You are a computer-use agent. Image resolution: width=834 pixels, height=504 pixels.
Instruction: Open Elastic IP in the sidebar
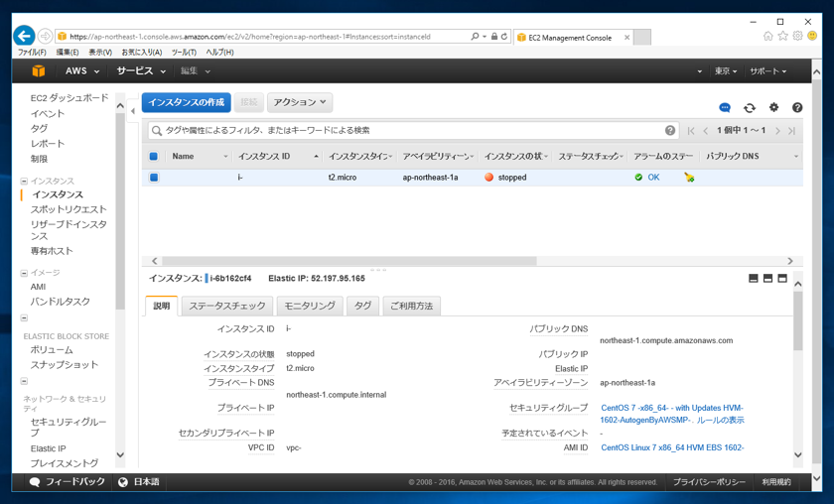tap(49, 448)
